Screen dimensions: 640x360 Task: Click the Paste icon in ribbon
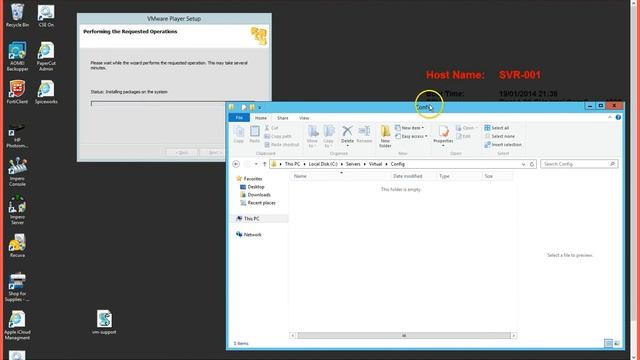[x=255, y=134]
